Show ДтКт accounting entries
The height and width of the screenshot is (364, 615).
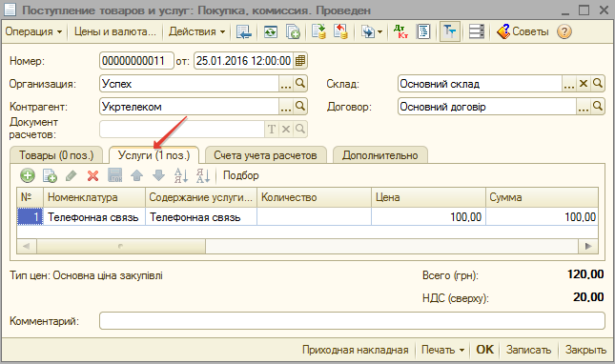click(400, 31)
